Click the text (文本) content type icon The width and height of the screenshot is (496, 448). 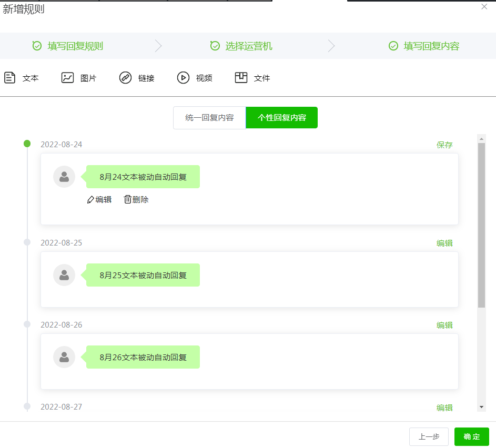(9, 78)
